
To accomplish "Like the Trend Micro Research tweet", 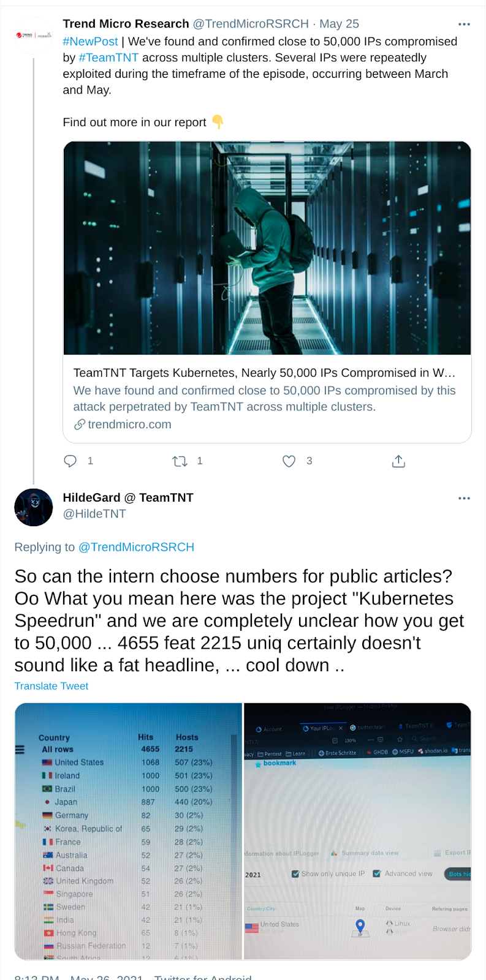I will point(289,461).
